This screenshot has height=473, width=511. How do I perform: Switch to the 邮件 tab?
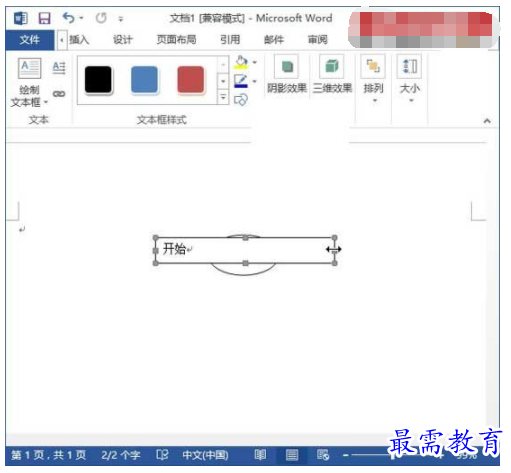pos(274,40)
